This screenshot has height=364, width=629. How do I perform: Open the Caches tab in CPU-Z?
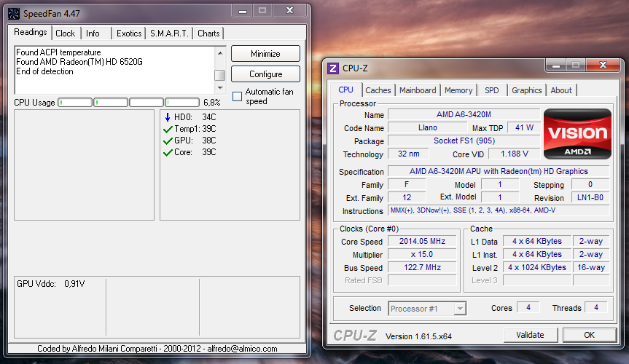[378, 90]
